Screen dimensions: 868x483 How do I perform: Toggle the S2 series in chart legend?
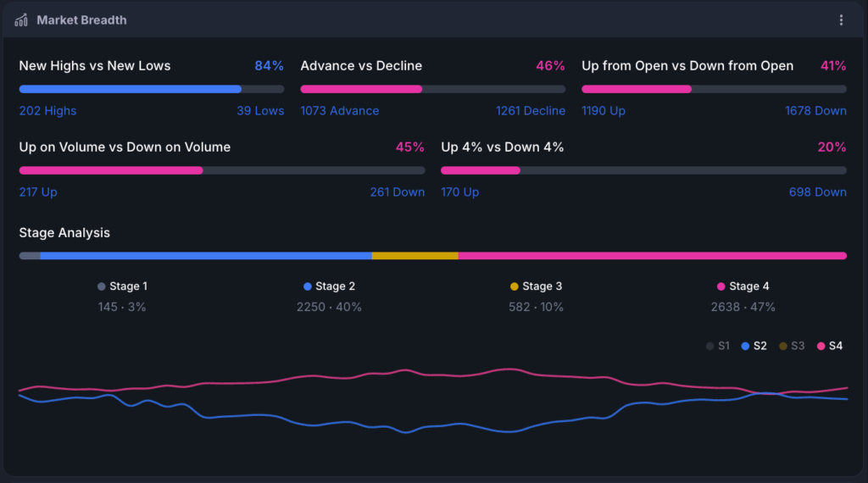point(754,346)
